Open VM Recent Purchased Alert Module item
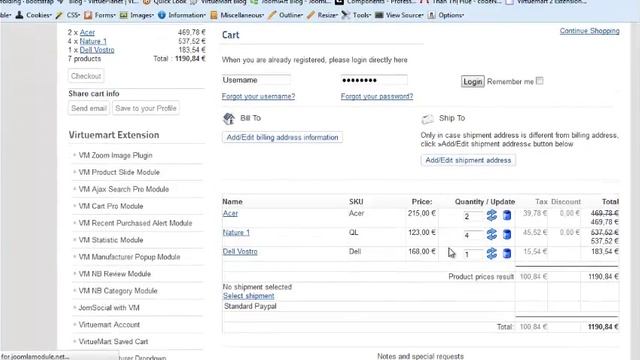640x360 pixels. pos(135,223)
